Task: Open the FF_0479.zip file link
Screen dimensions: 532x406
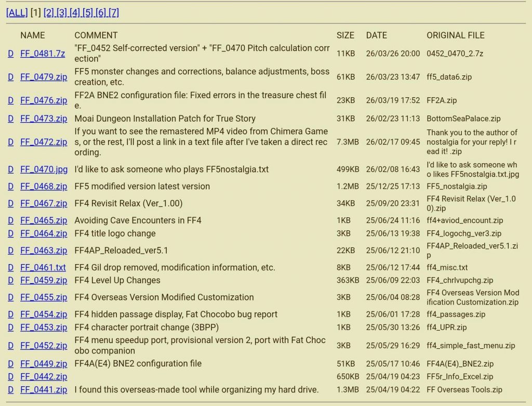Action: tap(44, 77)
